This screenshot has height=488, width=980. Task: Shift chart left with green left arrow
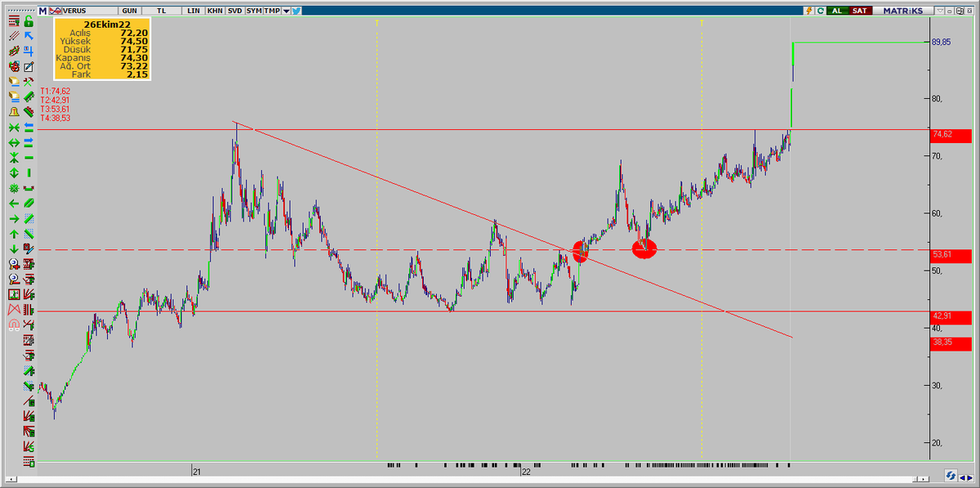(x=14, y=203)
